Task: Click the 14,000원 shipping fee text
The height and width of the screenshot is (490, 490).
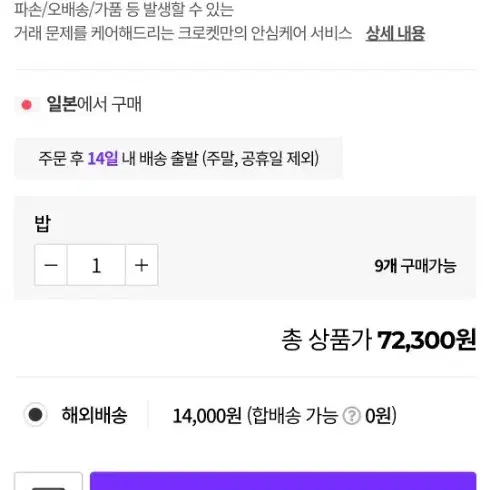Action: point(207,416)
